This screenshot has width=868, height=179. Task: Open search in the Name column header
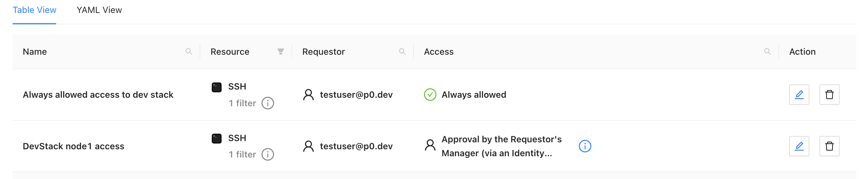pos(189,52)
